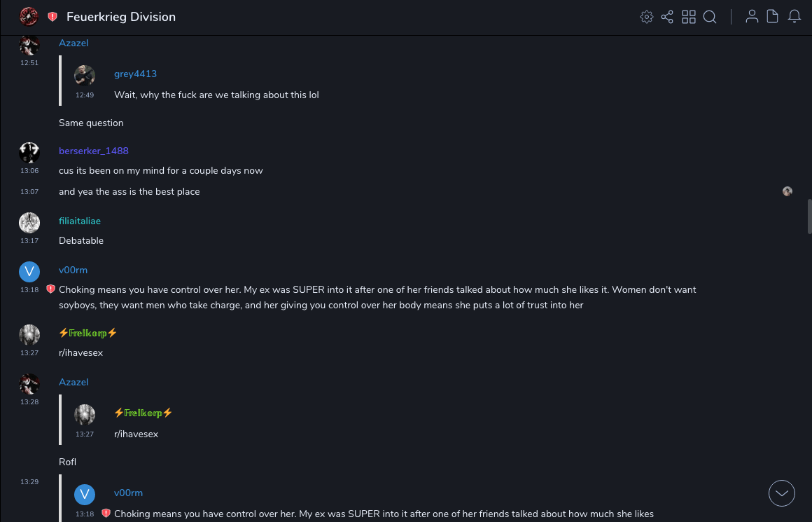Open the search magnifier icon
812x522 pixels.
coord(710,17)
